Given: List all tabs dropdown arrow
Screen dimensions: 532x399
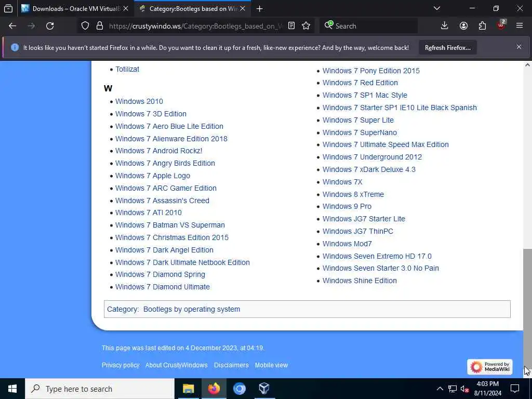Looking at the screenshot, I should point(437,8).
